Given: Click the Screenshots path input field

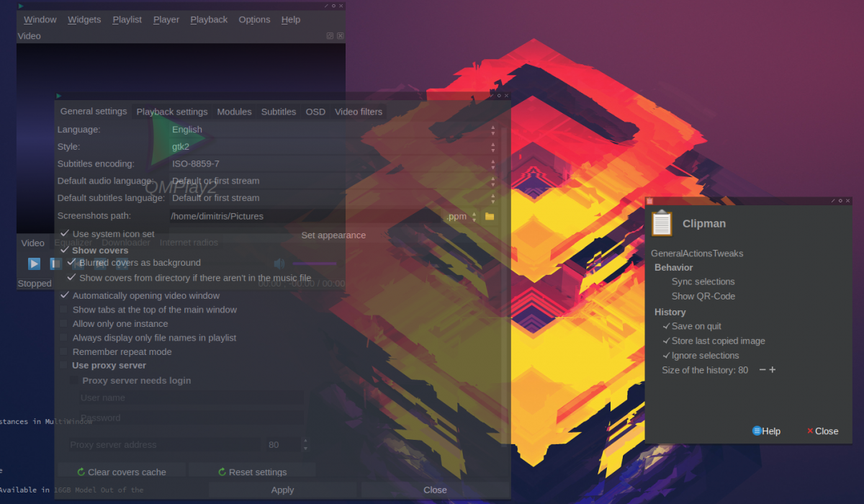Looking at the screenshot, I should pos(305,216).
